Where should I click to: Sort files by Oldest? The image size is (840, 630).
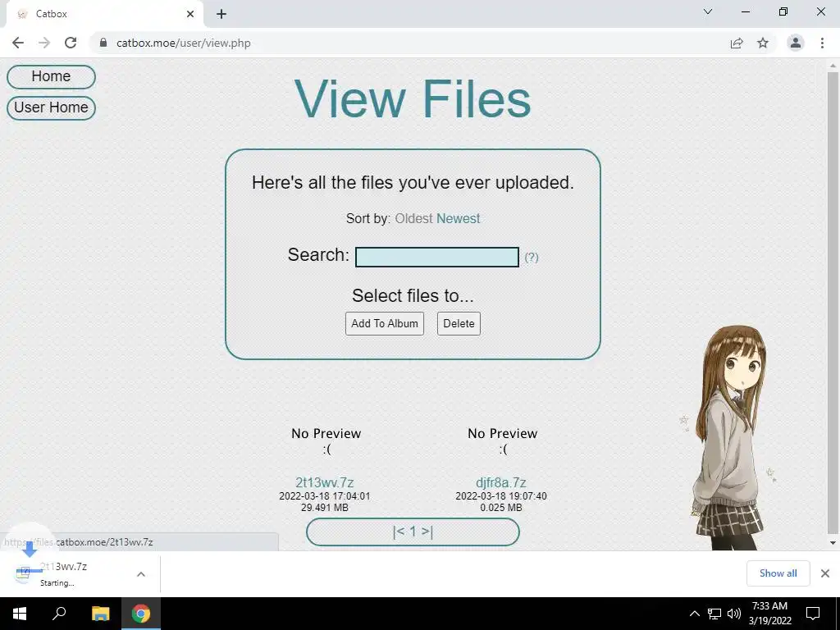413,218
